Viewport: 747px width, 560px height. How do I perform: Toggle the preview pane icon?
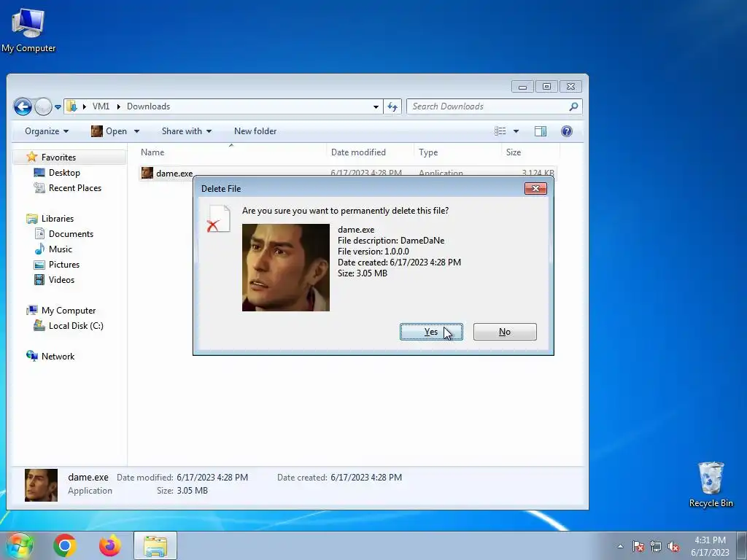click(x=541, y=131)
